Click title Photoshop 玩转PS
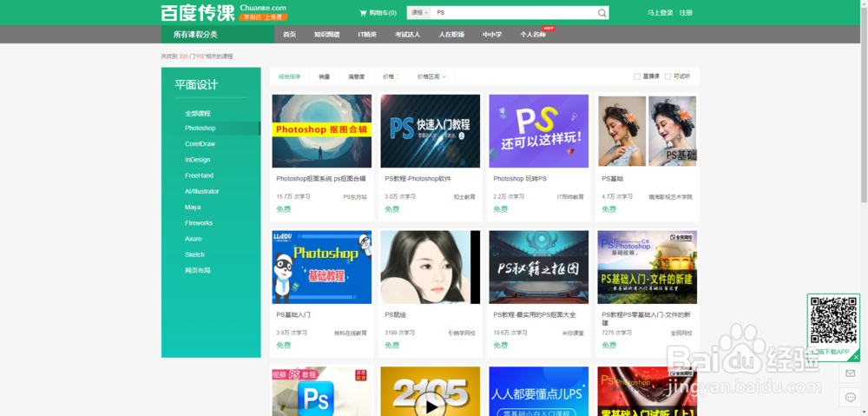Viewport: 868px width, 416px height. tap(520, 179)
